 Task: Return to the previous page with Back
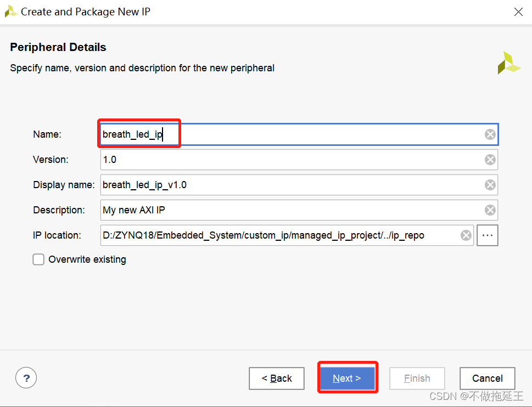[277, 378]
